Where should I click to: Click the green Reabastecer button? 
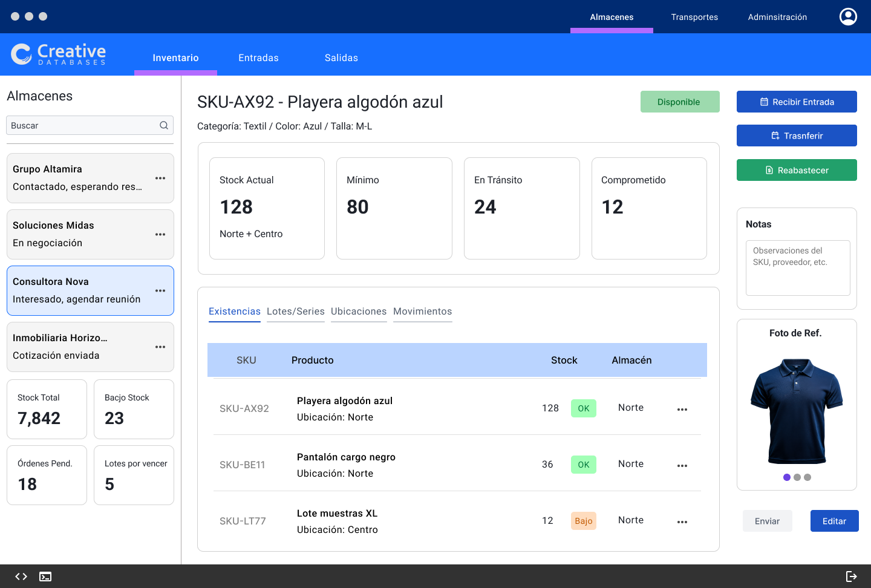tap(797, 170)
